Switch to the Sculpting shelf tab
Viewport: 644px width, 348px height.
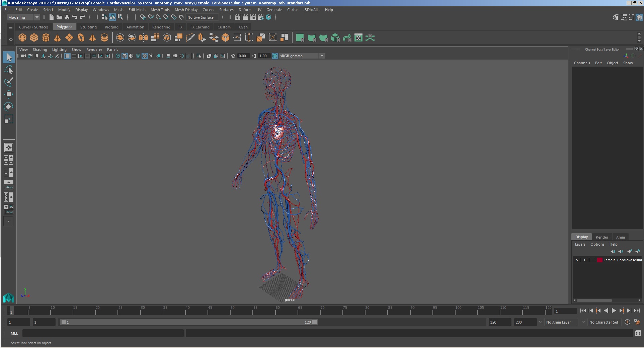pos(88,27)
